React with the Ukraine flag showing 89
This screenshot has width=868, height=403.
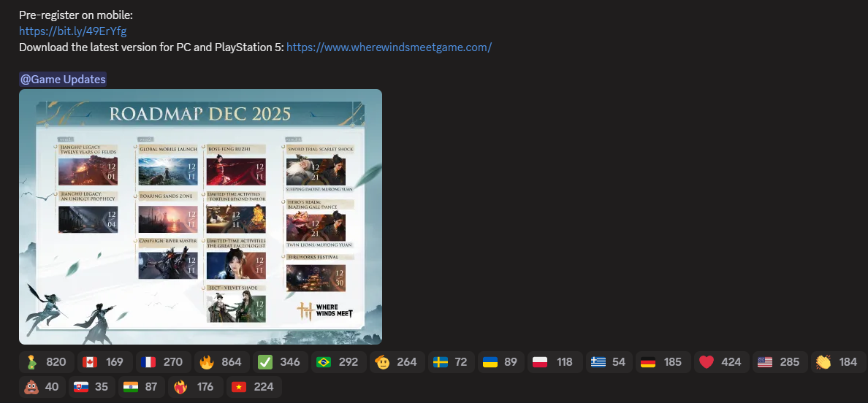501,362
